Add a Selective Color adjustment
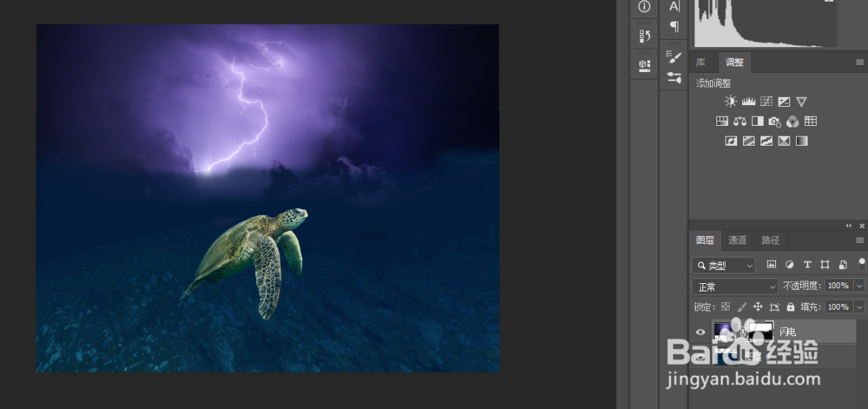The image size is (868, 409). [784, 142]
